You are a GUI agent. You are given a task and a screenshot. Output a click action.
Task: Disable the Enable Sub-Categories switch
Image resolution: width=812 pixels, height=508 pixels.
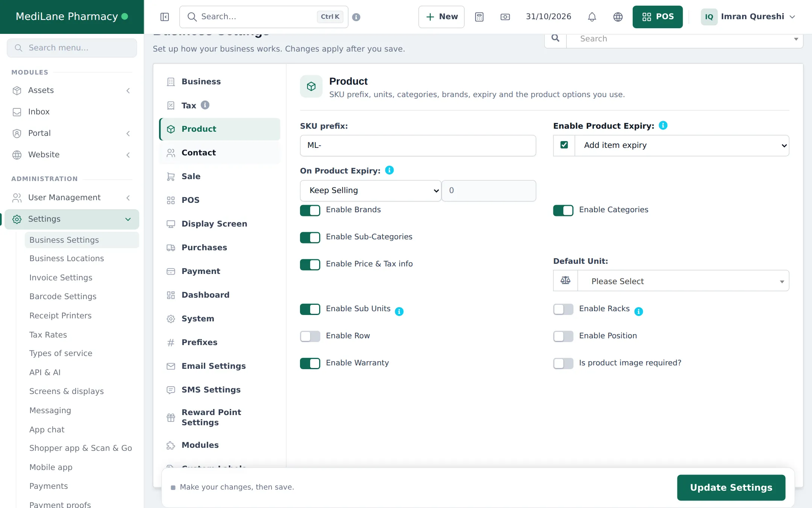(310, 237)
